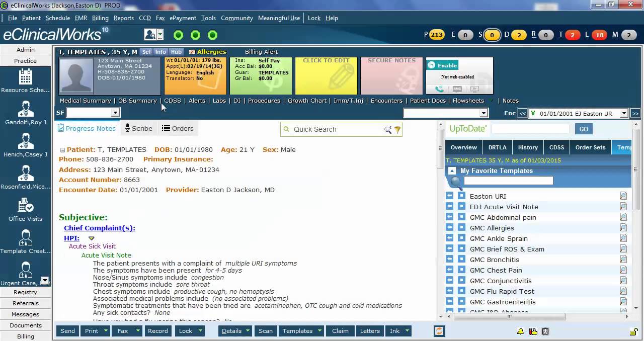Switch to the Scribe tab

point(138,129)
